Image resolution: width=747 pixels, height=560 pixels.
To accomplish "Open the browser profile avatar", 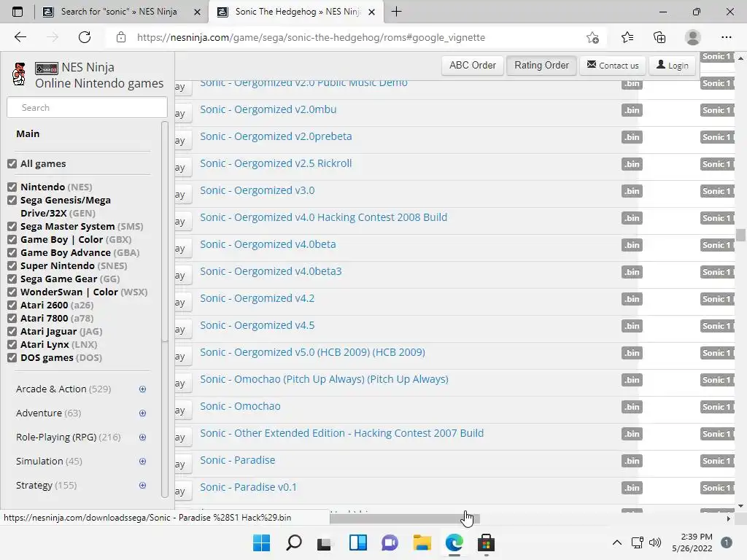I will tap(692, 37).
